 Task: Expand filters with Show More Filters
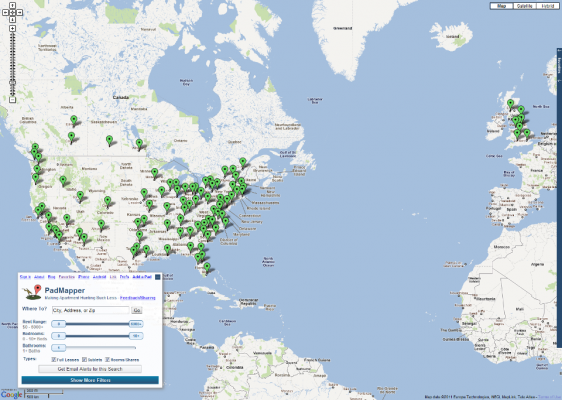click(x=90, y=380)
